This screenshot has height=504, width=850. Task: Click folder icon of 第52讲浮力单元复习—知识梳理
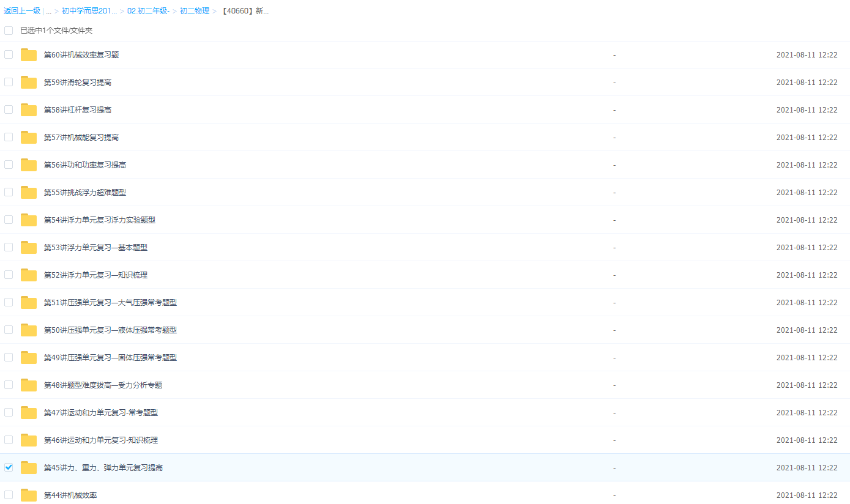[x=29, y=275]
